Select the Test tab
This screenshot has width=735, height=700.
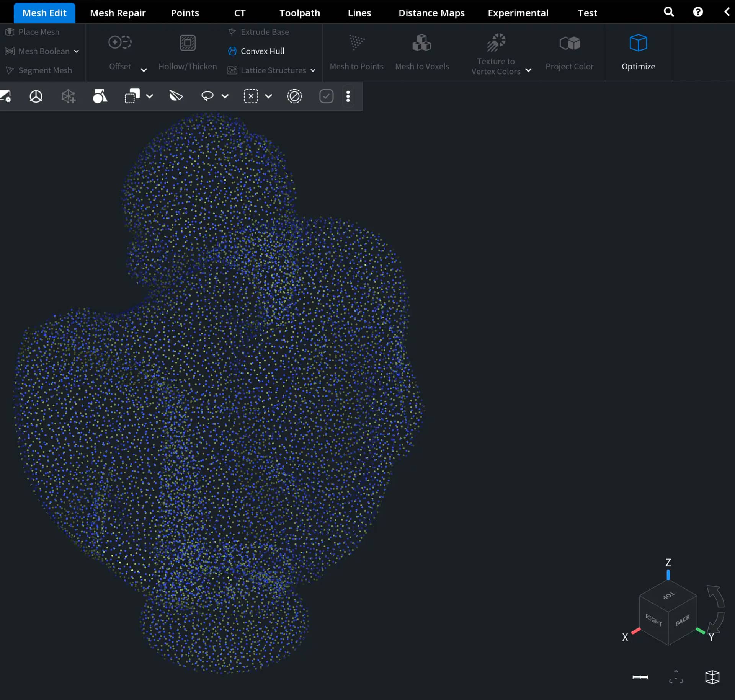(587, 13)
